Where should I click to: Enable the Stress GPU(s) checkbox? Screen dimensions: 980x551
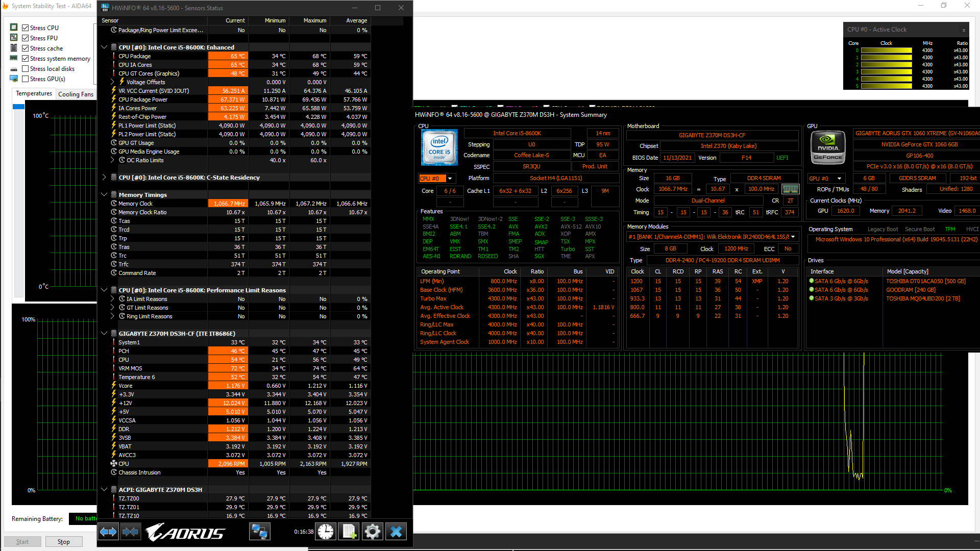pyautogui.click(x=25, y=79)
